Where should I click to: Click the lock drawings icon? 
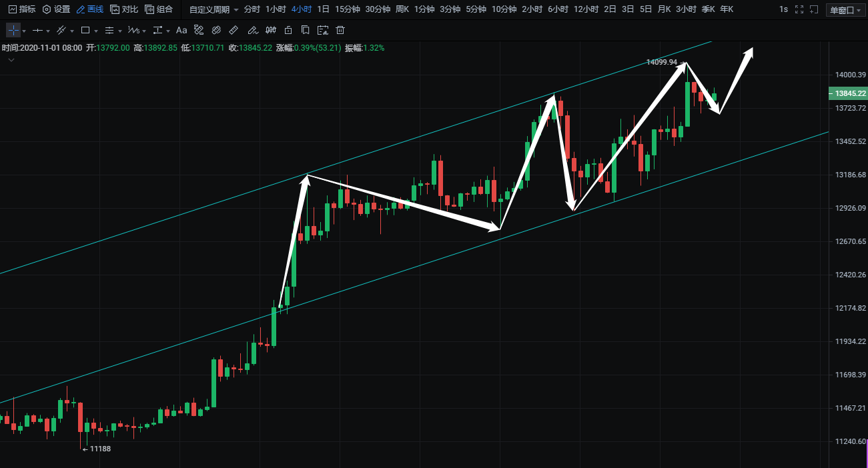(288, 30)
